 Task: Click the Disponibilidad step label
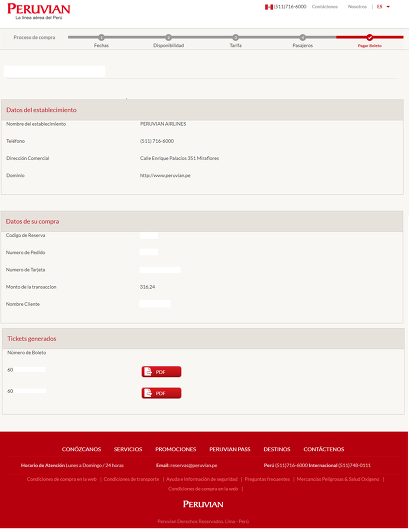tap(168, 45)
